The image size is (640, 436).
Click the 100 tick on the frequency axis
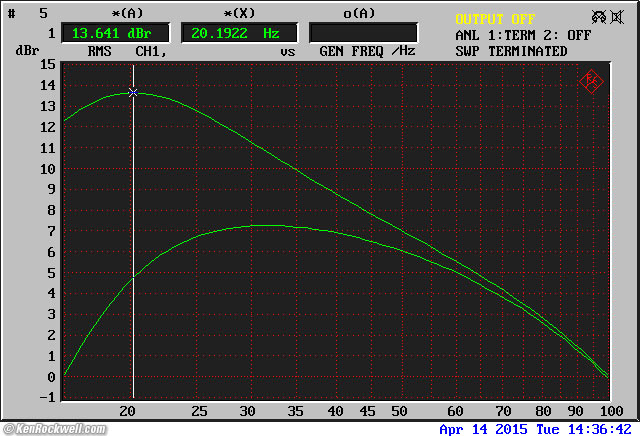click(611, 411)
